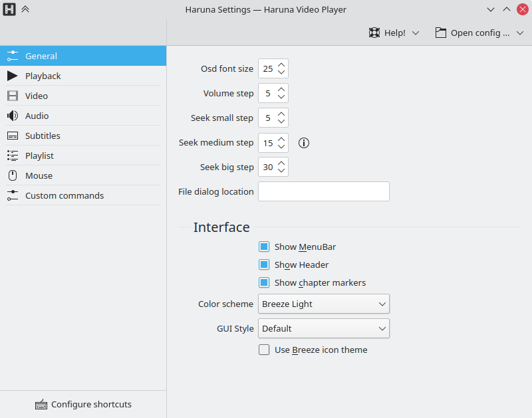Click the File dialog location field
Image resolution: width=532 pixels, height=418 pixels.
(x=324, y=191)
